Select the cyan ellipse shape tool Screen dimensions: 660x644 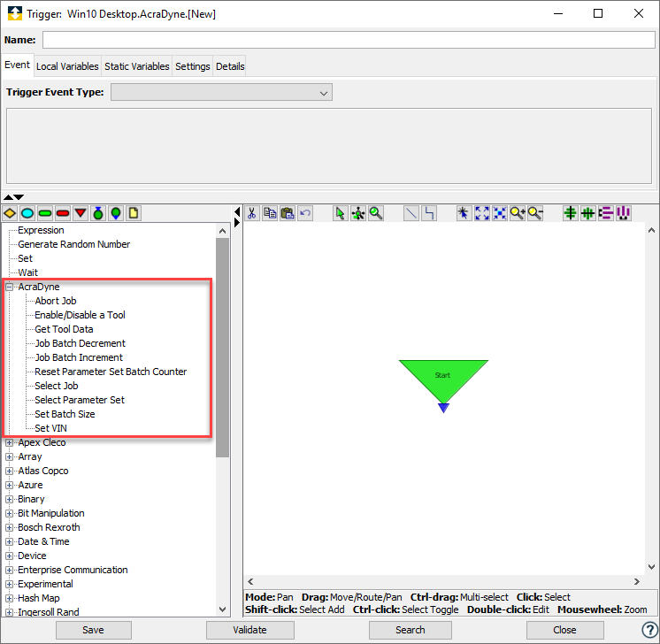(x=27, y=213)
